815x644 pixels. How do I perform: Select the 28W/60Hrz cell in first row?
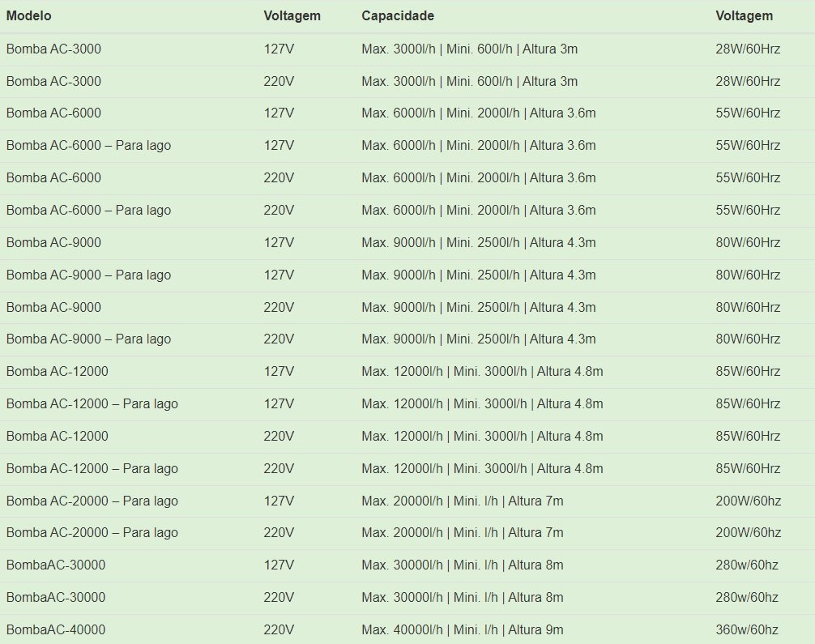tap(748, 49)
